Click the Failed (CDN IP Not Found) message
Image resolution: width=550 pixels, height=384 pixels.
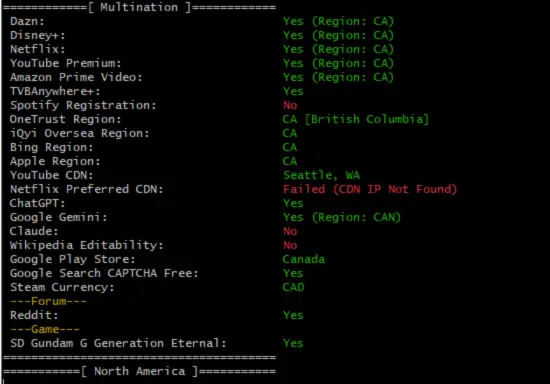(x=370, y=189)
